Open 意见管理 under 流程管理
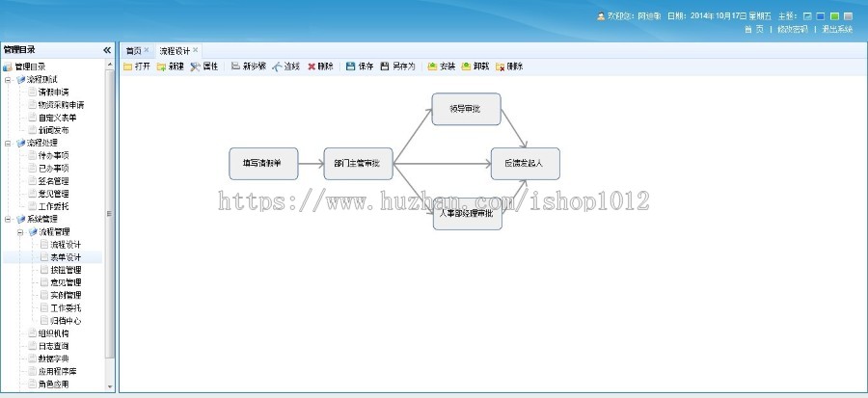 [66, 282]
